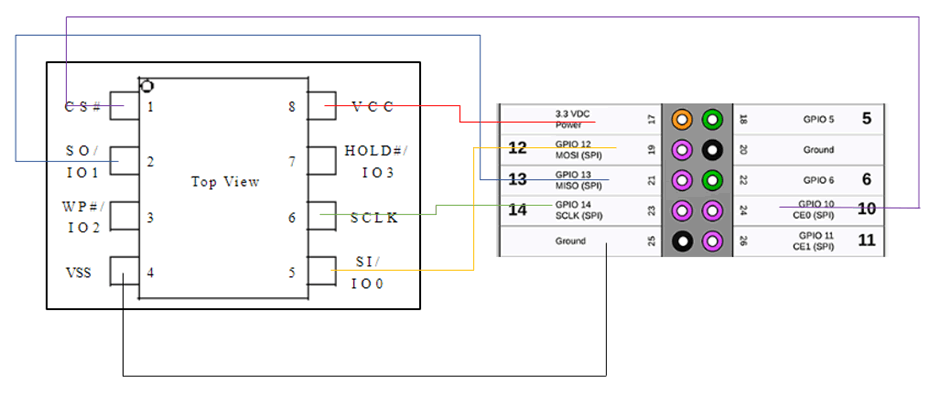This screenshot has height=407, width=940.
Task: Click the "Ground" label for header pin 20
Action: pyautogui.click(x=818, y=150)
